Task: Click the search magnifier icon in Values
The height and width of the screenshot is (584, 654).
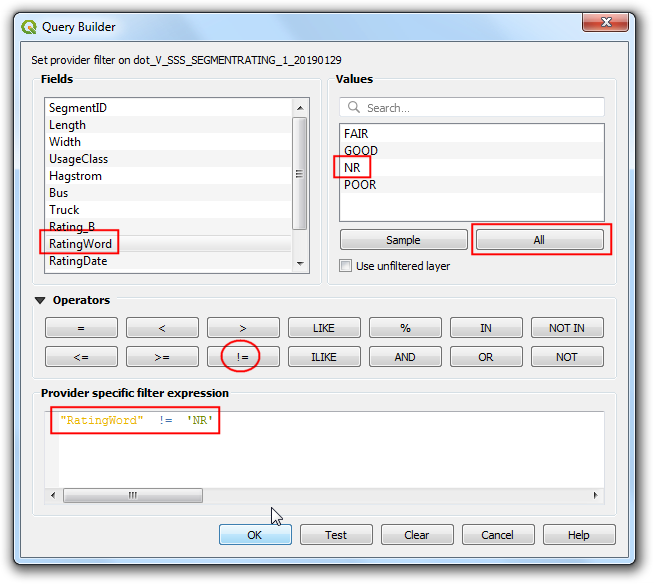Action: click(353, 108)
